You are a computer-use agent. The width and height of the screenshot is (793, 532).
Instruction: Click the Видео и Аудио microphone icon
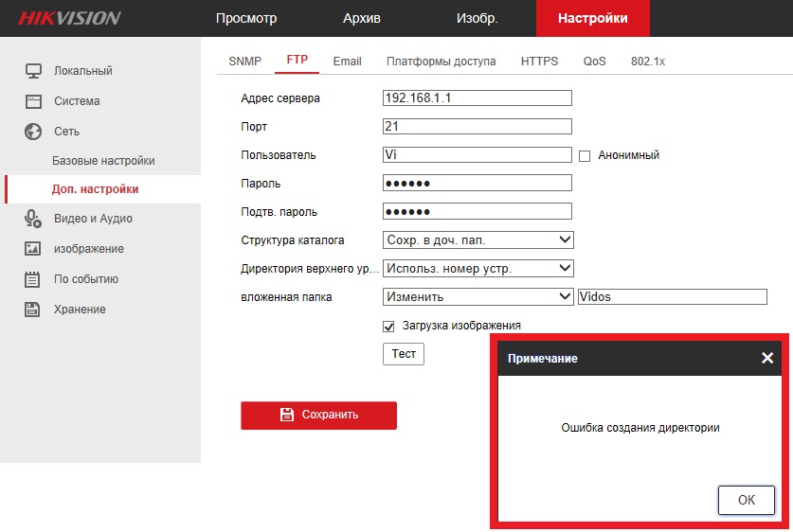(33, 219)
